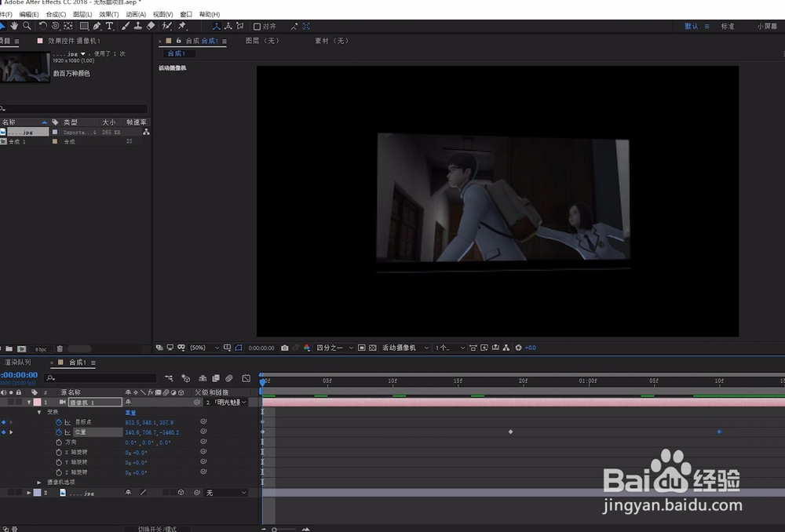
Task: Take a snapshot with the camera icon
Action: pos(284,348)
